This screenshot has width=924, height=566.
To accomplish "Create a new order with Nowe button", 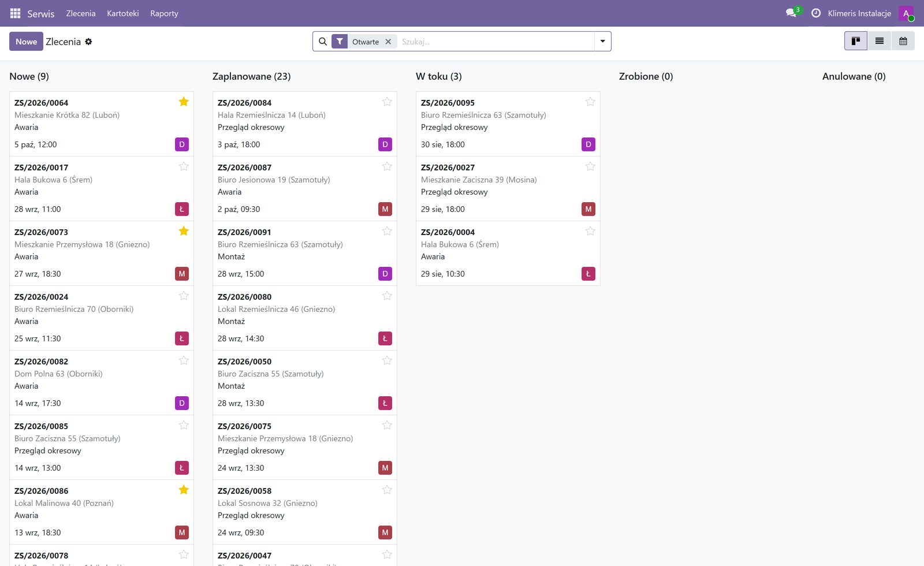I will 26,42.
